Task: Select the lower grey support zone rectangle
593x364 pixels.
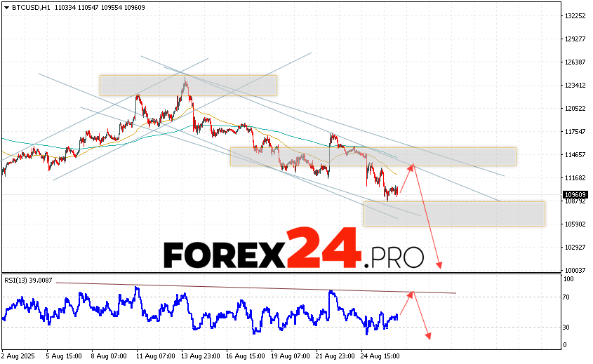Action: (453, 214)
